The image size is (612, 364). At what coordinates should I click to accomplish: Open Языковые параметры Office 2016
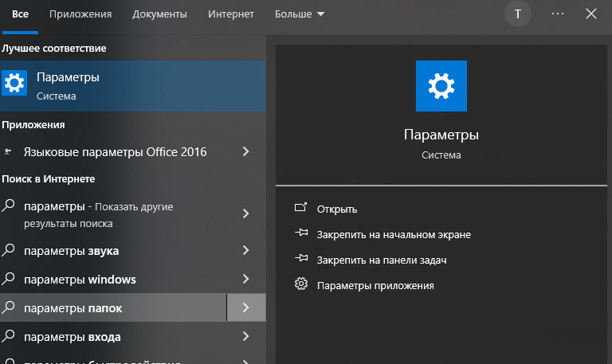tap(113, 152)
